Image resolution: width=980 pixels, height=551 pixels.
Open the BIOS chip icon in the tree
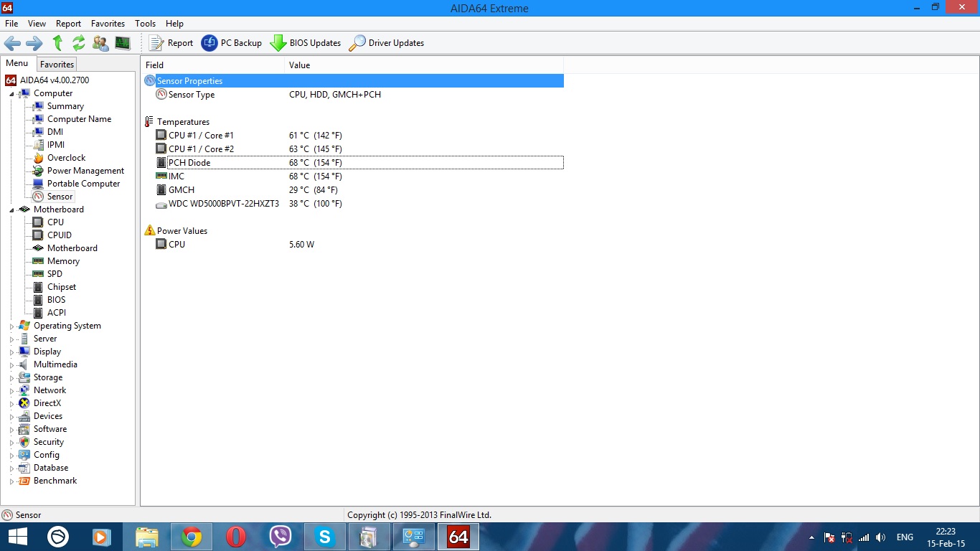[x=38, y=300]
